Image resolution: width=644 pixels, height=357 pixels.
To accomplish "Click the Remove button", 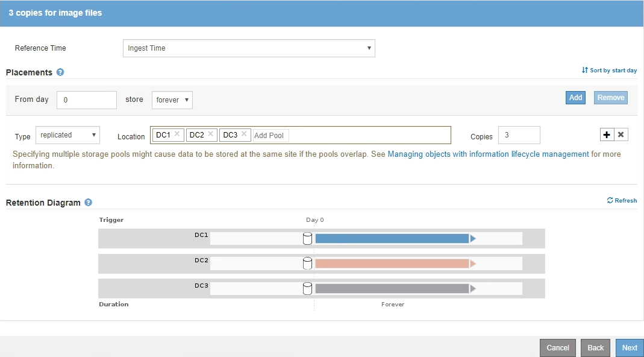I will 611,98.
